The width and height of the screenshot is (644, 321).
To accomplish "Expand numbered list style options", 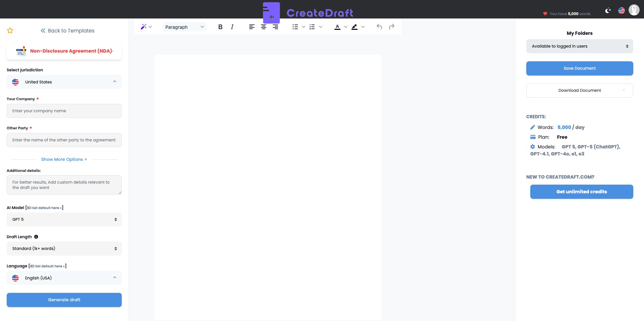I will tap(321, 27).
